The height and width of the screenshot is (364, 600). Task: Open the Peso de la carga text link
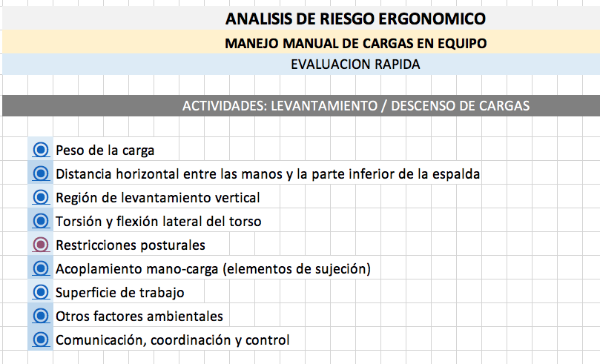pyautogui.click(x=105, y=150)
